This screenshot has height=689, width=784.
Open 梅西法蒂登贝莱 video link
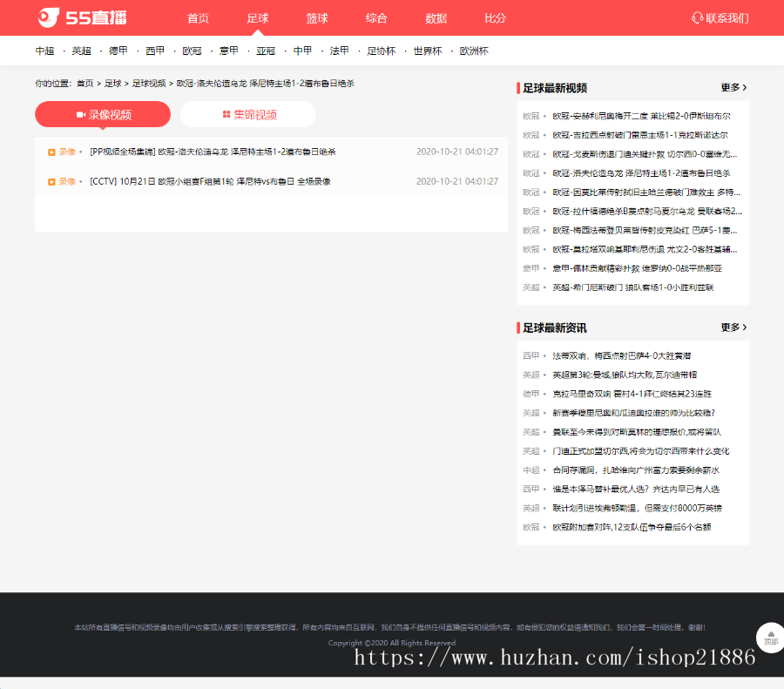pos(645,230)
